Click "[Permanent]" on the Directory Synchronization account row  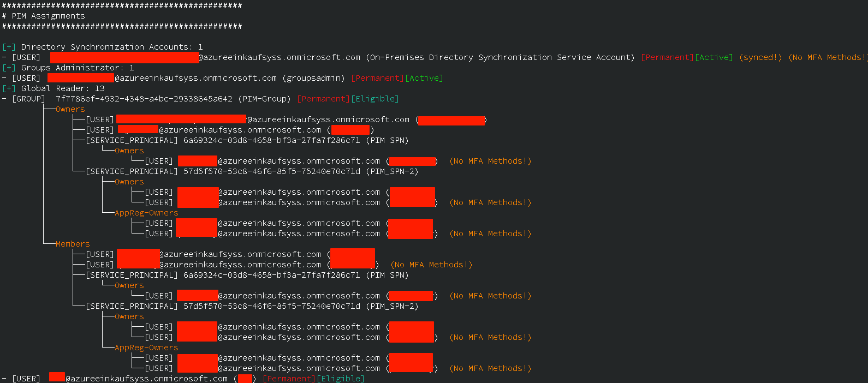(667, 57)
